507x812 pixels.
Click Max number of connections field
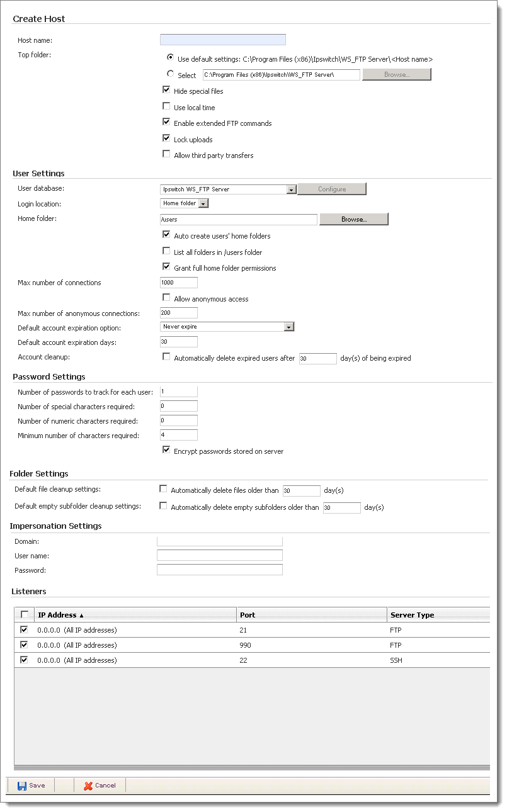(x=179, y=283)
